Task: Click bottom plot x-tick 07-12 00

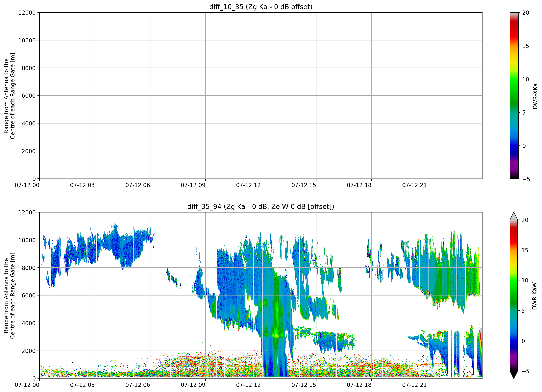Action: (27, 385)
